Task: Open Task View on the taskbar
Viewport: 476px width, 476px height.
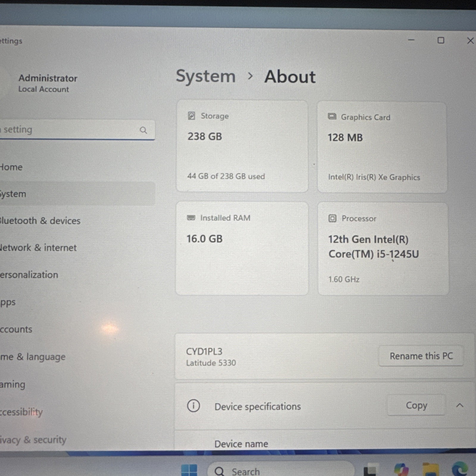Action: pos(371,470)
